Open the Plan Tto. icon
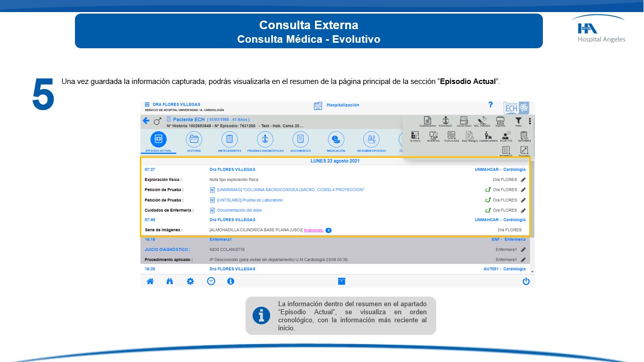 [506, 136]
